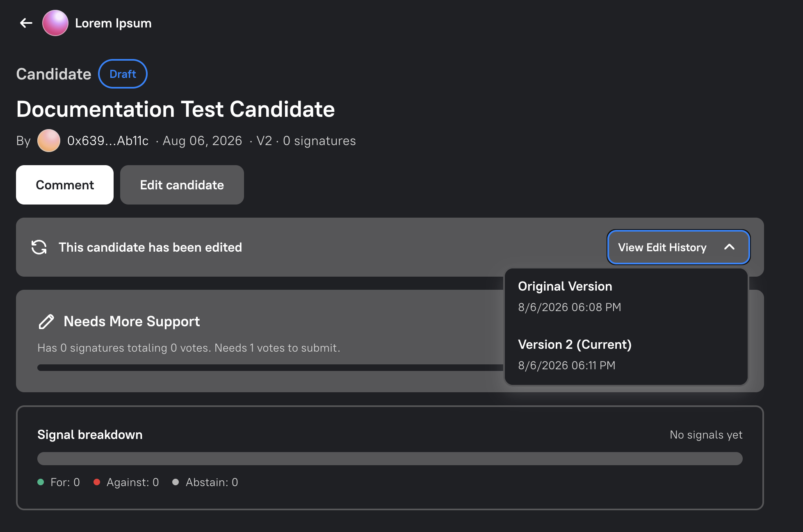Click the 8/6/2026 06:11 PM timestamp
The height and width of the screenshot is (532, 803).
click(x=567, y=365)
